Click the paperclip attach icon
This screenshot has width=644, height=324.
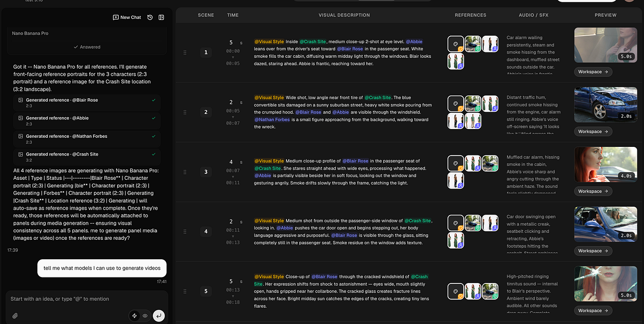point(15,316)
